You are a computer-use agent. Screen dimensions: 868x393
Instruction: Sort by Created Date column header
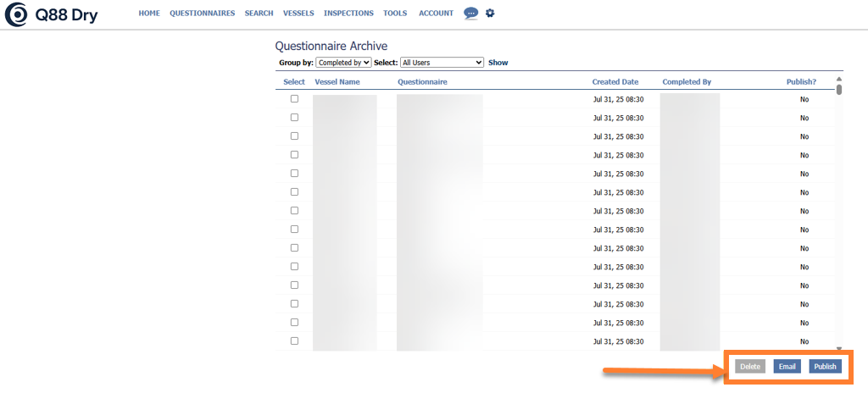click(615, 82)
